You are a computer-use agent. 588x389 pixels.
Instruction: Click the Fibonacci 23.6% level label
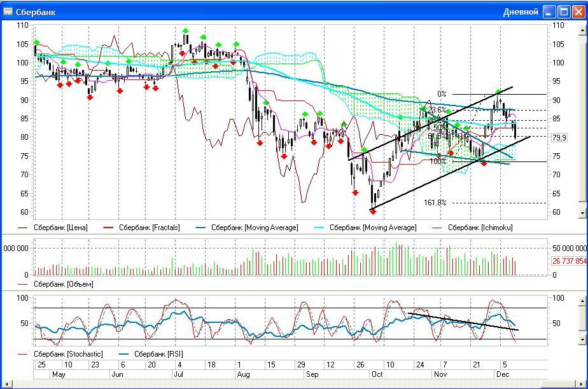click(x=437, y=110)
